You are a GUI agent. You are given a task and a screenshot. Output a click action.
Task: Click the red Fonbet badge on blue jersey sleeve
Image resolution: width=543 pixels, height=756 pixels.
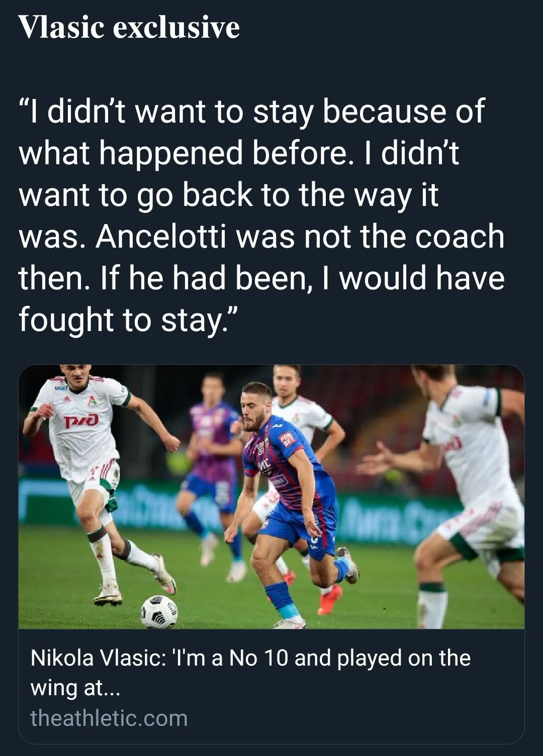(x=288, y=441)
